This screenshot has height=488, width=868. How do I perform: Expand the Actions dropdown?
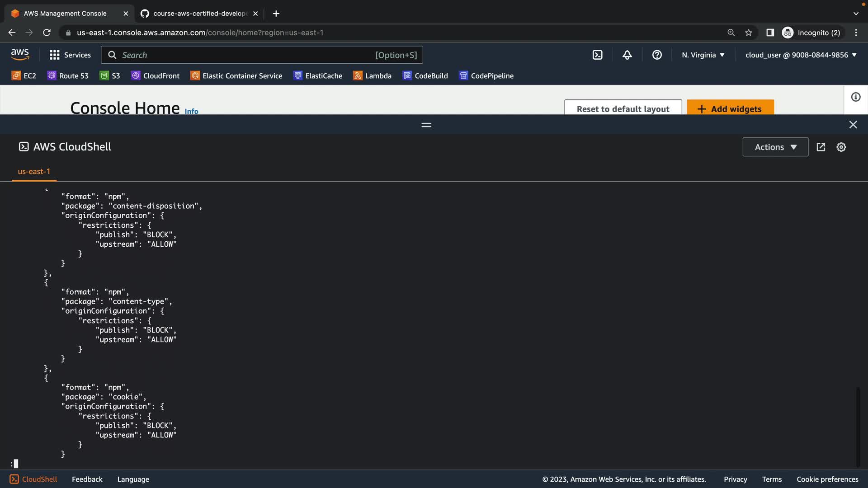[x=775, y=147]
